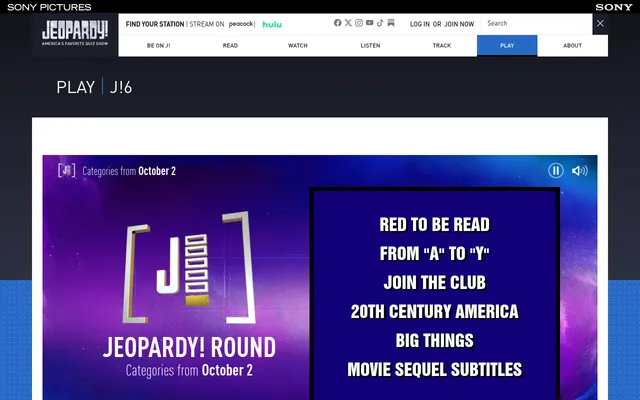Click the small J!6 logo icon in game header

67,170
